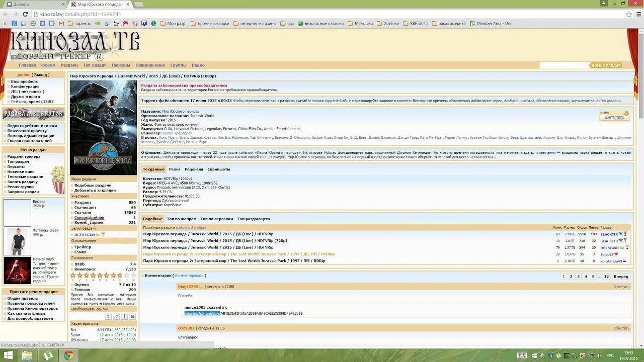Open the Рецензия tab
644x362 pixels.
pyautogui.click(x=194, y=169)
